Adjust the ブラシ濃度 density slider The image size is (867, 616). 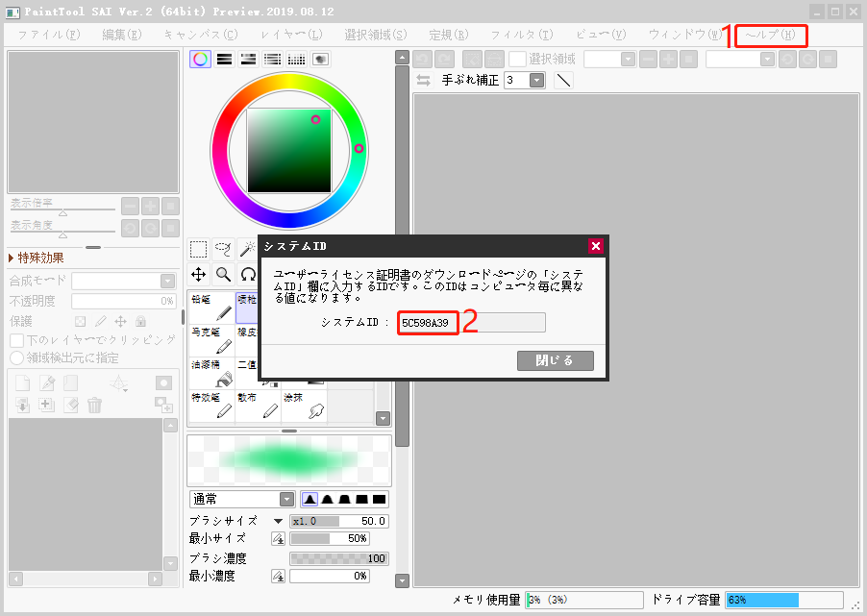pyautogui.click(x=339, y=558)
